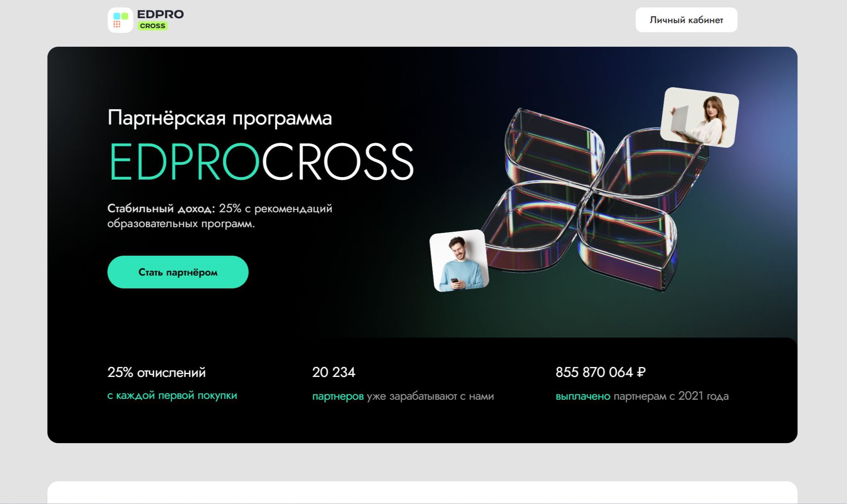Click the Партнёрская программа heading
Screen dimensions: 847x504
pos(220,118)
